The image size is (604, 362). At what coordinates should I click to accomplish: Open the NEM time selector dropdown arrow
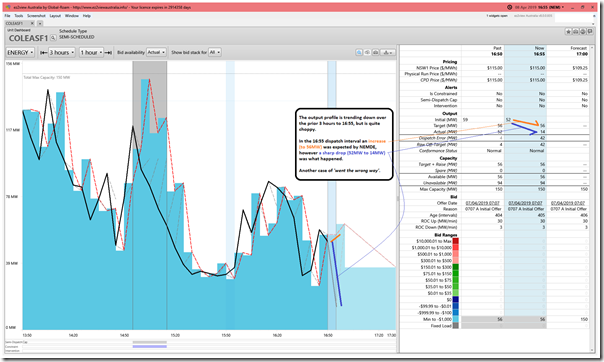pos(563,7)
